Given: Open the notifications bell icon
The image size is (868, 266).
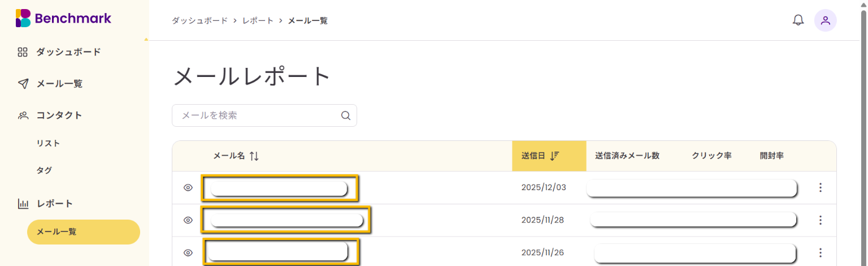Looking at the screenshot, I should click(798, 20).
